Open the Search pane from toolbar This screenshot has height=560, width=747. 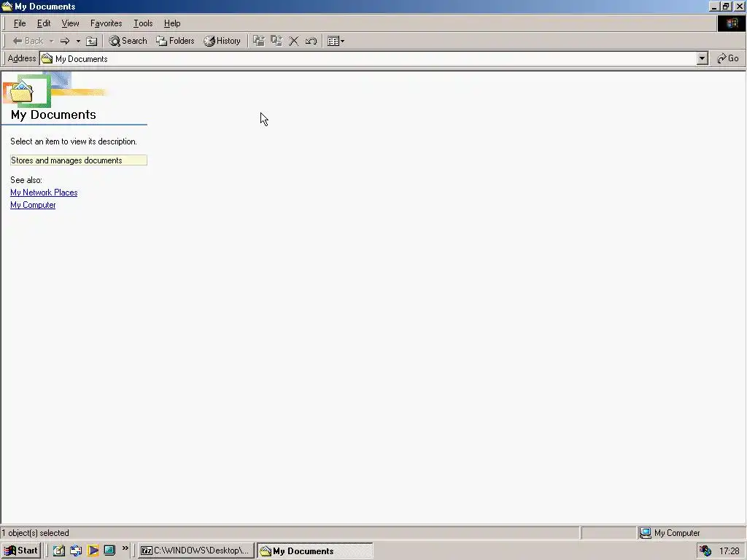click(x=128, y=41)
